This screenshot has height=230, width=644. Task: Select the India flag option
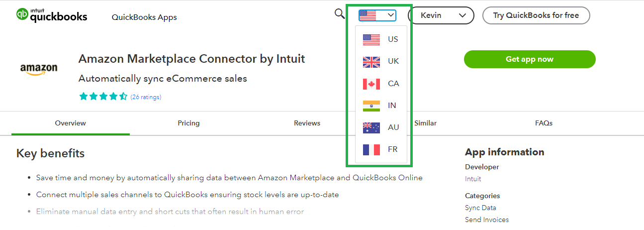pos(380,105)
